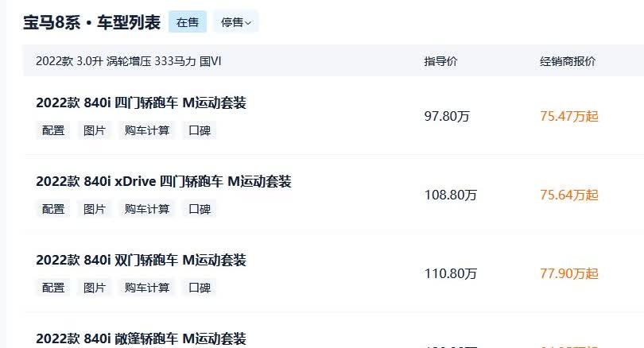Screen dimensions: 644x348
Task: Click 配置 under 840i 四门轿跑车
Action: tap(53, 130)
